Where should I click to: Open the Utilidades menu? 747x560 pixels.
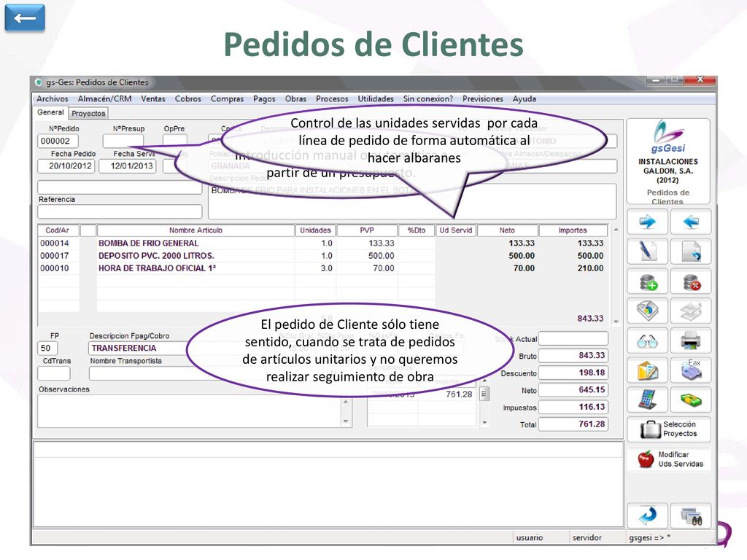(x=376, y=98)
